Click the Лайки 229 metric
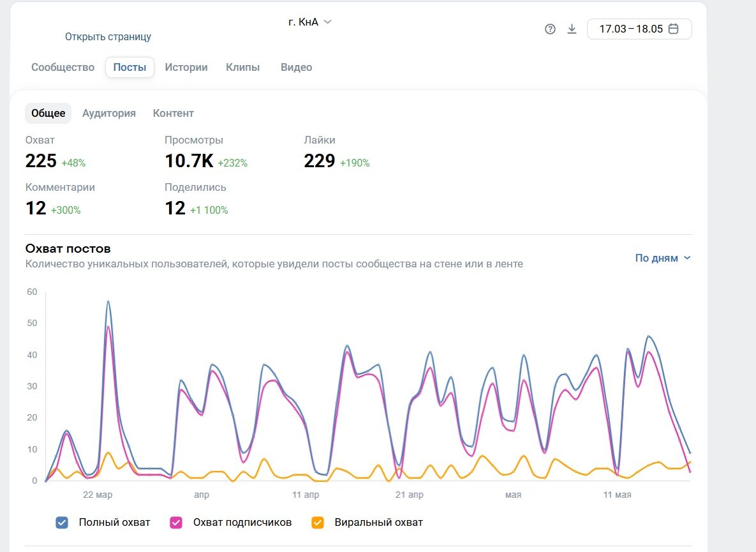Image resolution: width=756 pixels, height=552 pixels. [x=337, y=153]
